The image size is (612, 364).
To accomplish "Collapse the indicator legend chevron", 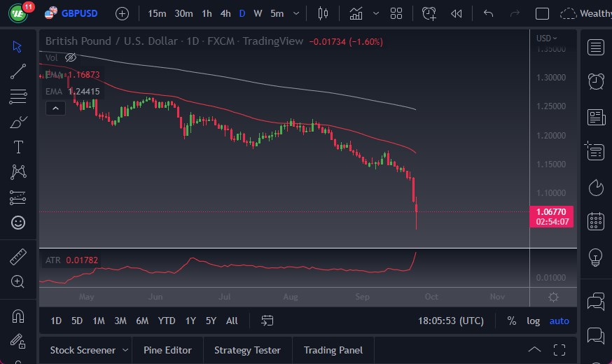I will (x=55, y=108).
